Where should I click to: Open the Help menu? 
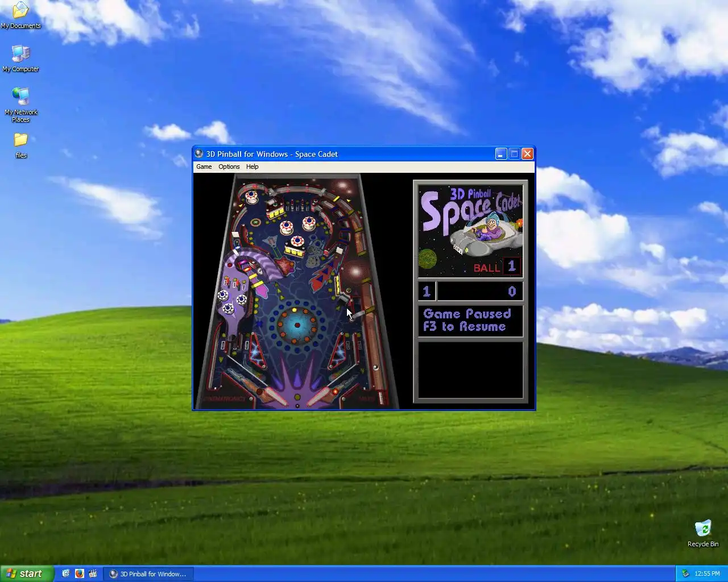coord(252,167)
